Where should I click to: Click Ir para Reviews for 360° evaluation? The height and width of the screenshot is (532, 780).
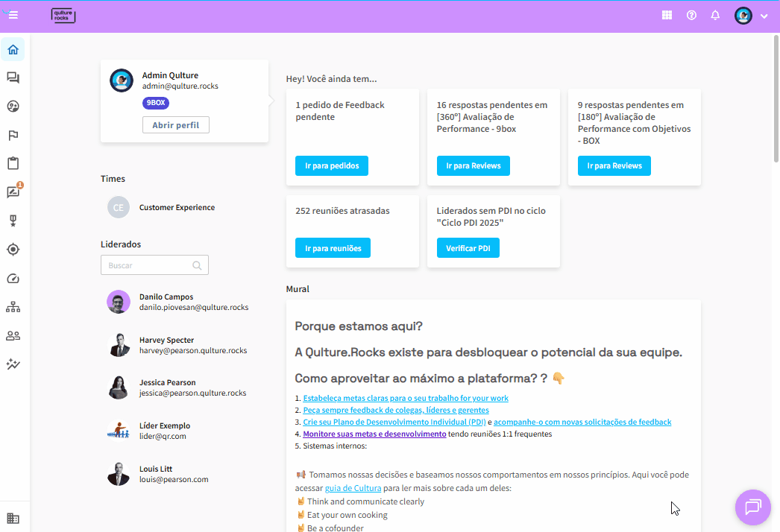coord(473,165)
